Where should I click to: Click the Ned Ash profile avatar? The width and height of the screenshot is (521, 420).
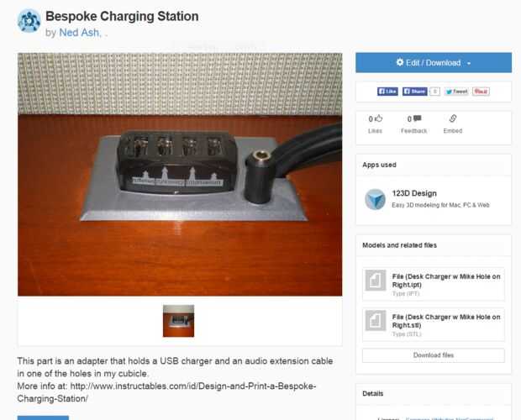[x=29, y=21]
